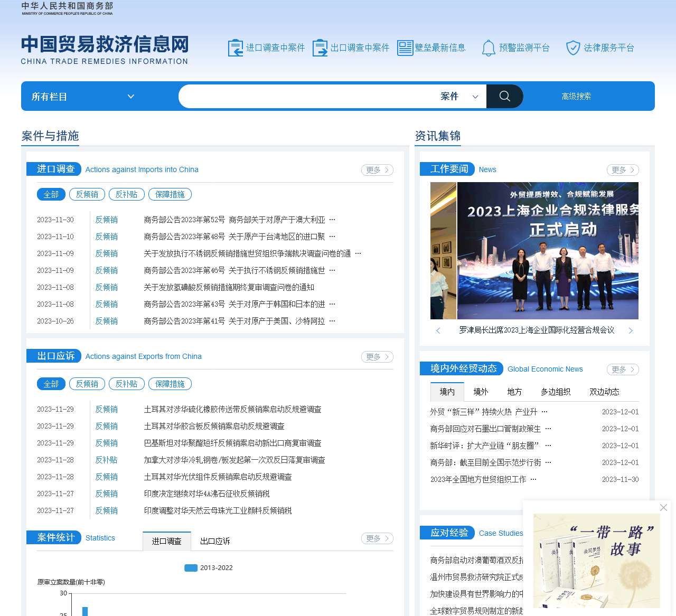Open 进口调查中案件 via its icon
The height and width of the screenshot is (616, 676).
pyautogui.click(x=235, y=48)
